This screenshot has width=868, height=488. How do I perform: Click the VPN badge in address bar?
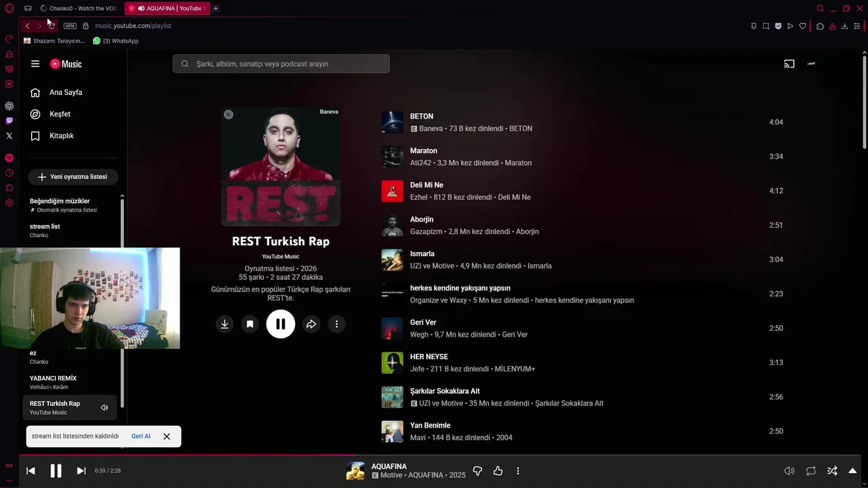70,26
